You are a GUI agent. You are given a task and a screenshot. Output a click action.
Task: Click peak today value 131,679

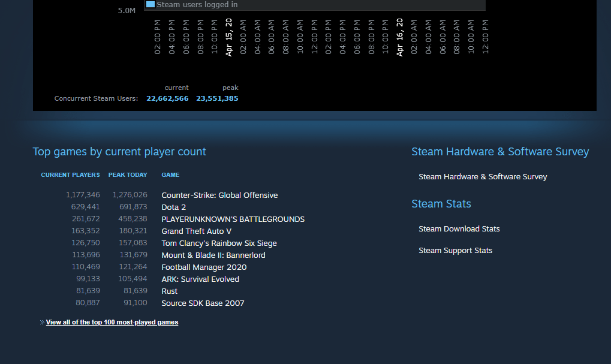(133, 255)
